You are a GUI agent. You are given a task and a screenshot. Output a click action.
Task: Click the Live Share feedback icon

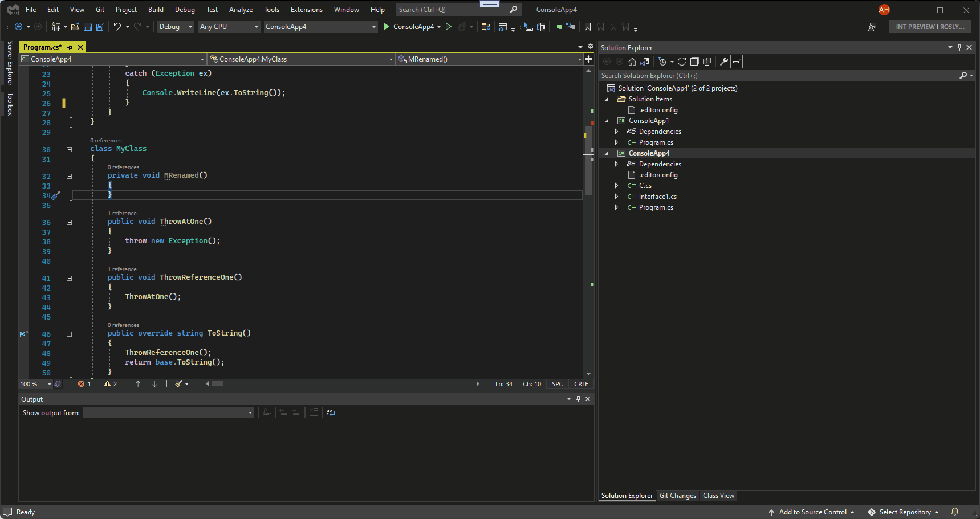[x=872, y=27]
